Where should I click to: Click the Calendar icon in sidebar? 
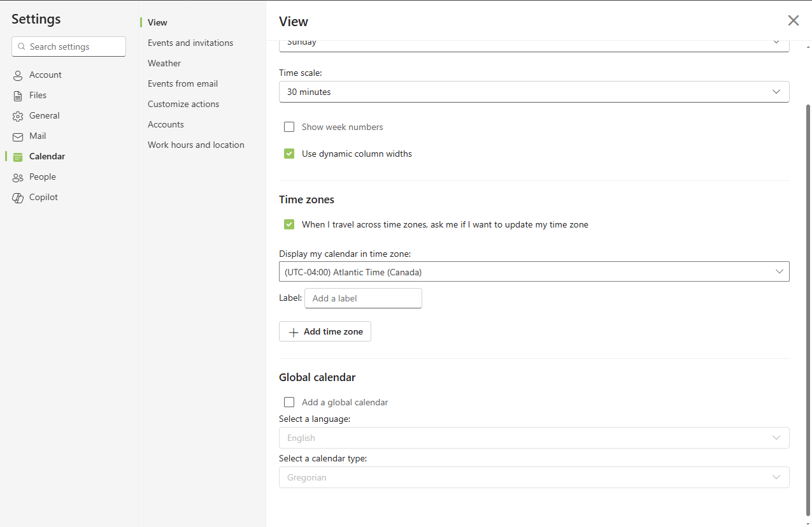pyautogui.click(x=18, y=157)
